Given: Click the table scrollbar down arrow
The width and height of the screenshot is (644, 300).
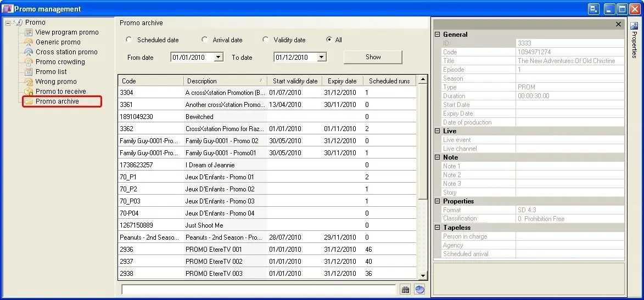Looking at the screenshot, I should click(x=423, y=275).
